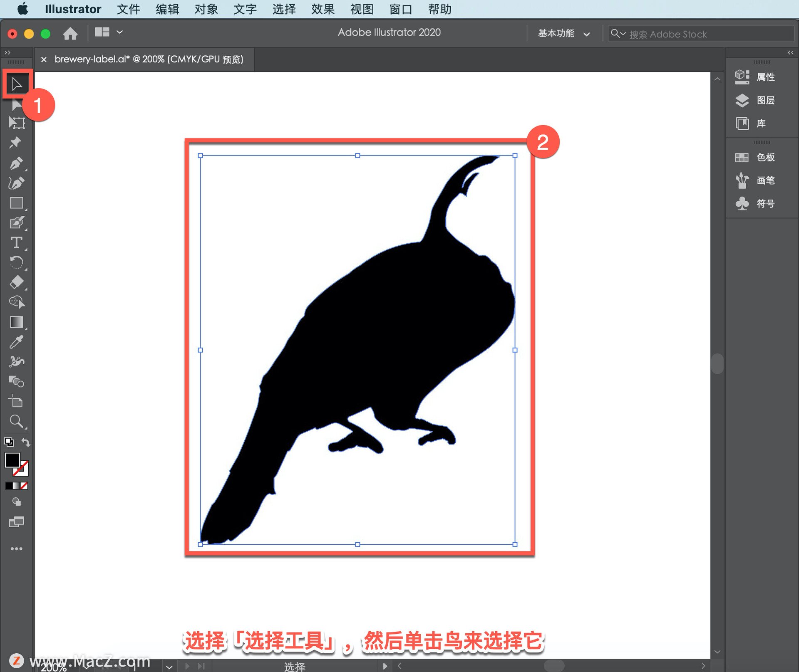Click horizontal scrollbar right arrow

703,666
